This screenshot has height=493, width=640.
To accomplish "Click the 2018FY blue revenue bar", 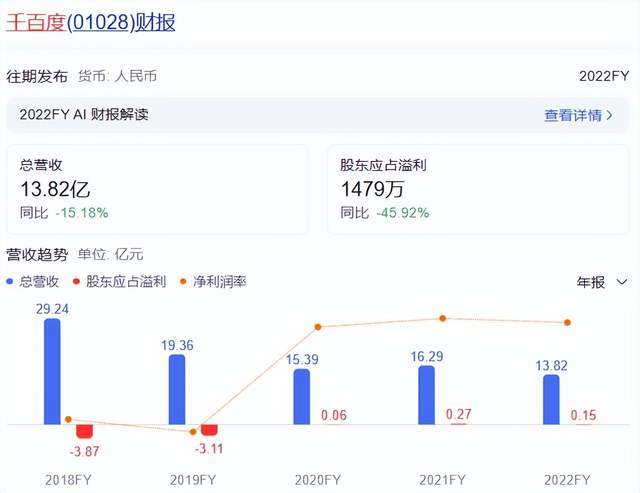I will pyautogui.click(x=52, y=372).
